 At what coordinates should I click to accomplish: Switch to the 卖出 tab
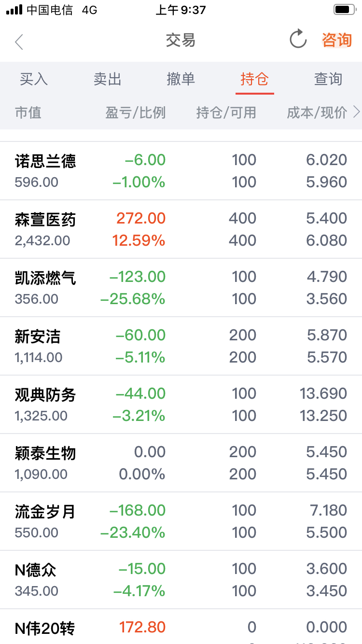pyautogui.click(x=107, y=79)
